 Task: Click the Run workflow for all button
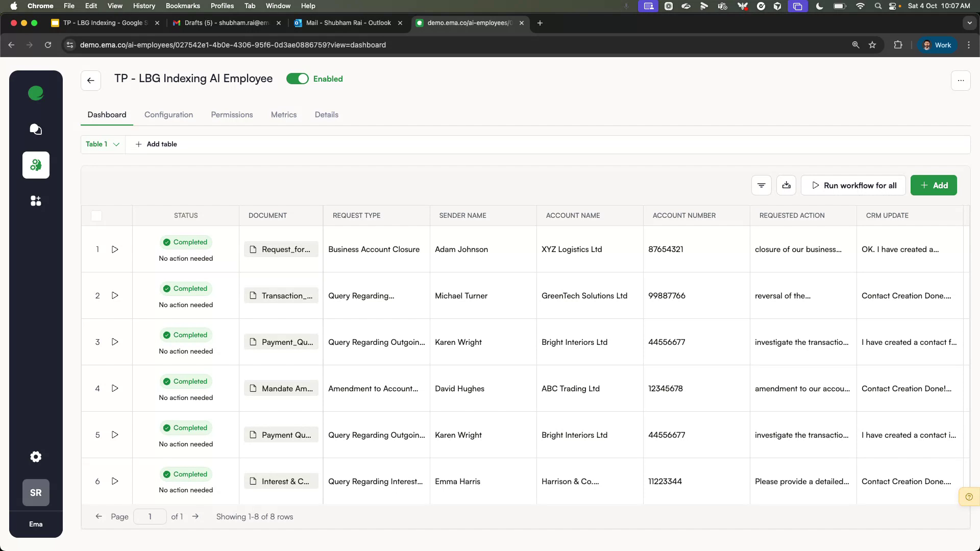[x=853, y=185]
